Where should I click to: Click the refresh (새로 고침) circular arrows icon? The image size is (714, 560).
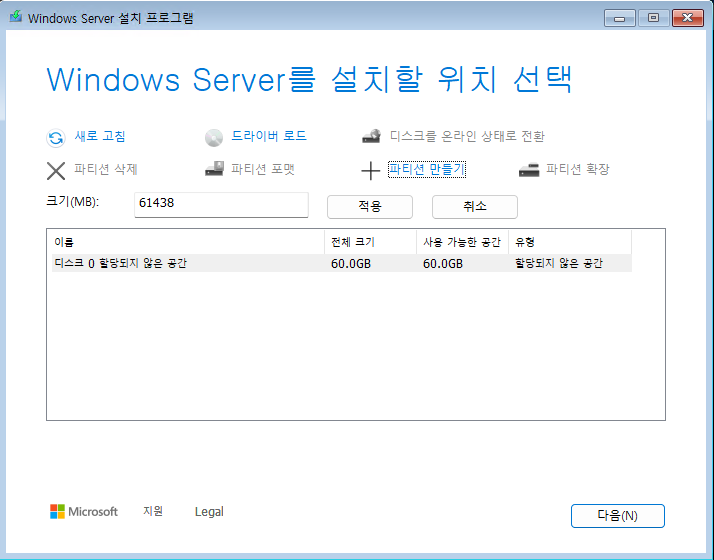[56, 137]
